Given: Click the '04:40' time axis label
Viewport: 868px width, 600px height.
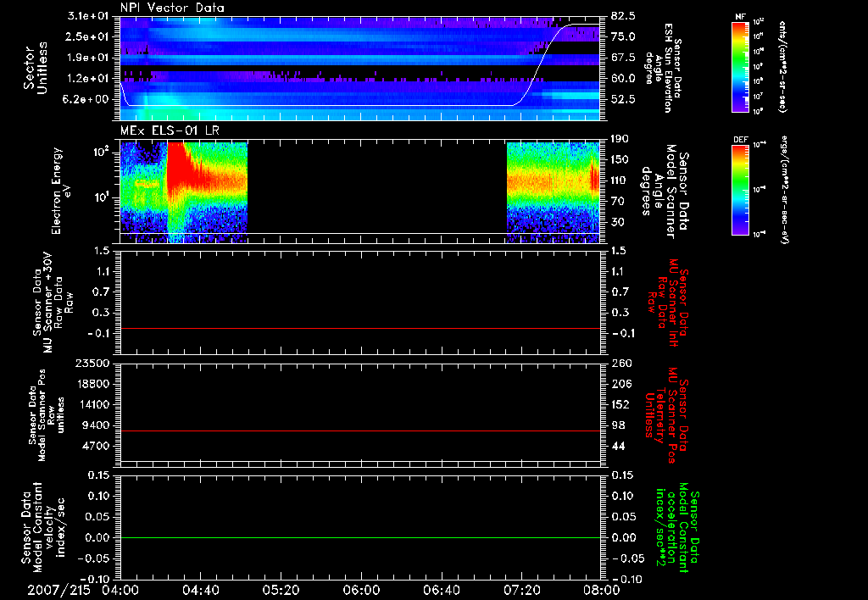Looking at the screenshot, I should pyautogui.click(x=200, y=590).
